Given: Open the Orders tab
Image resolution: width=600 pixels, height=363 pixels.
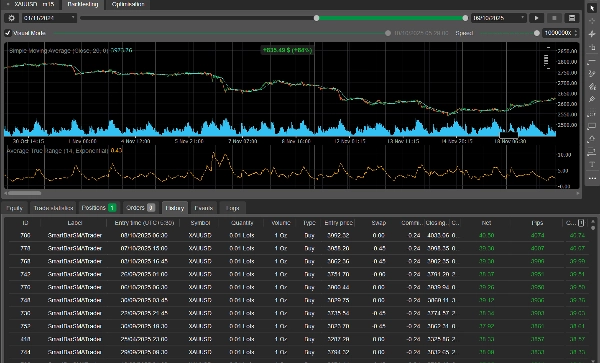Looking at the screenshot, I should coord(140,208).
